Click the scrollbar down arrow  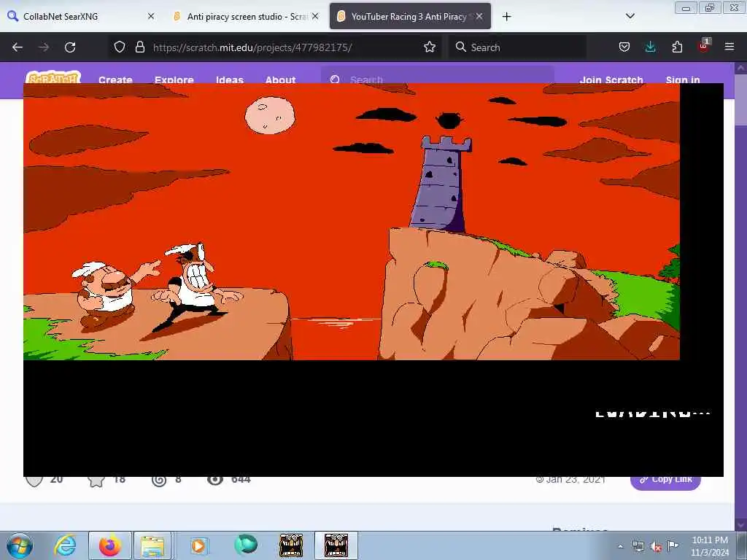740,525
